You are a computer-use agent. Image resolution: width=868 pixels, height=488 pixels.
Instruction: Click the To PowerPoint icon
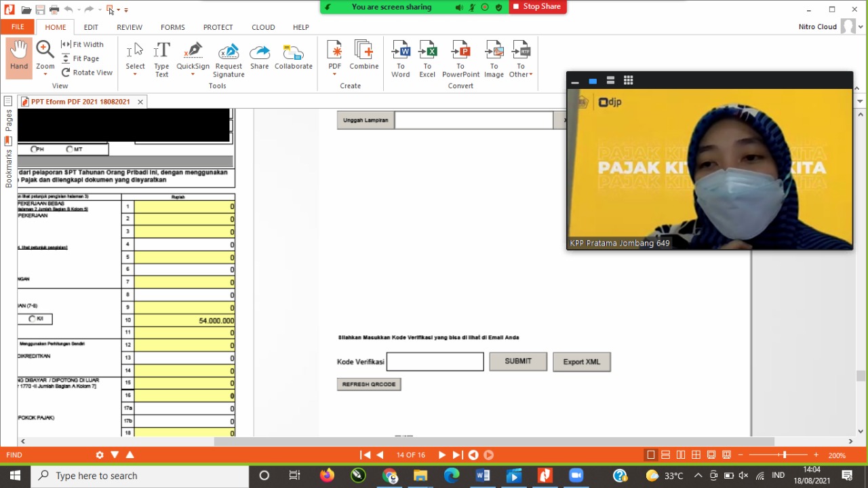460,52
